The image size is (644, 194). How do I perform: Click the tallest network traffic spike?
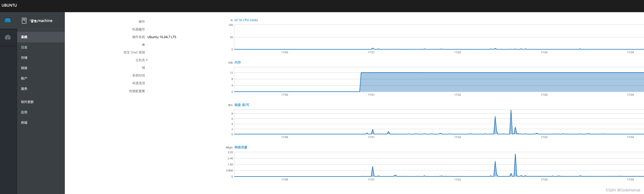tap(515, 165)
